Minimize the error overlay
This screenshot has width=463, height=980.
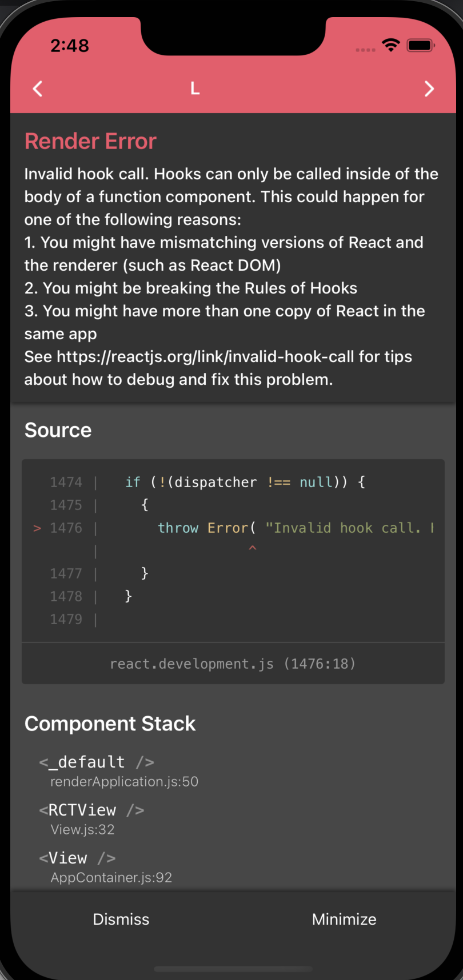[x=344, y=919]
